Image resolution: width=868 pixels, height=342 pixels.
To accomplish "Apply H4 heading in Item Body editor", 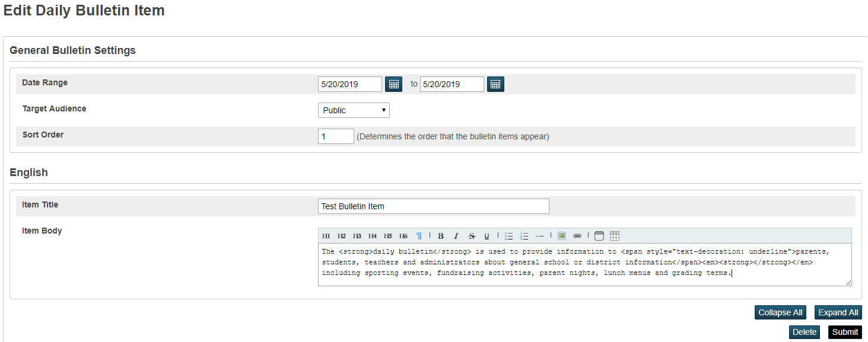I will pos(373,236).
